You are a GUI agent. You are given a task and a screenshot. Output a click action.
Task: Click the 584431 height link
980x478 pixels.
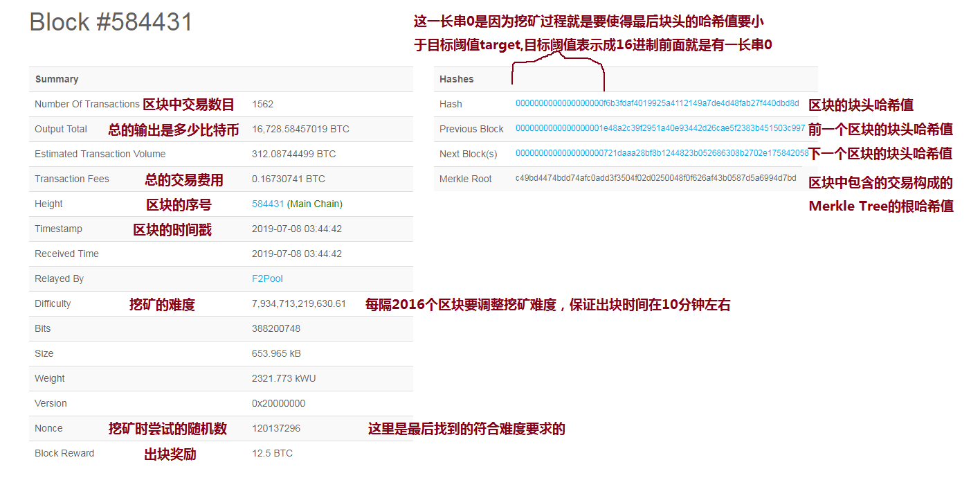[x=268, y=204]
